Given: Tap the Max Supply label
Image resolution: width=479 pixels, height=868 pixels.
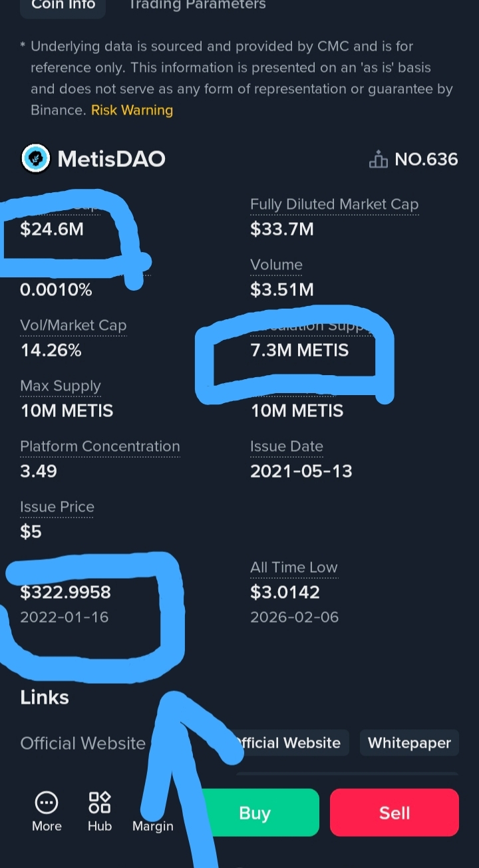Looking at the screenshot, I should click(61, 386).
